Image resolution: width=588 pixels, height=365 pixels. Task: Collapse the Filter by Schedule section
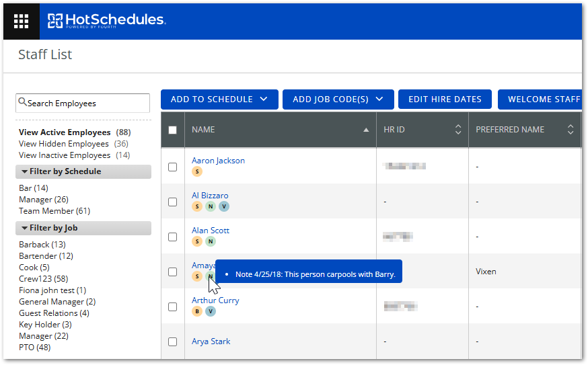pyautogui.click(x=83, y=171)
